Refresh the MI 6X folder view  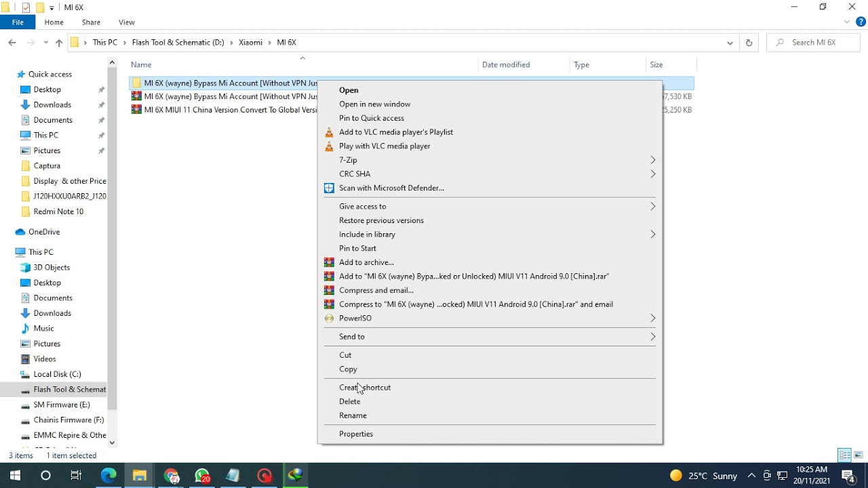(x=749, y=42)
